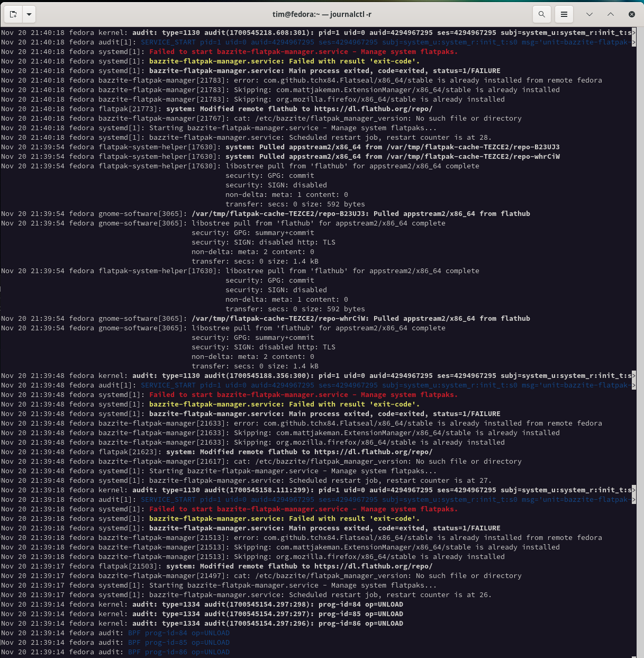Maximize the window using the up chevron

[x=610, y=14]
